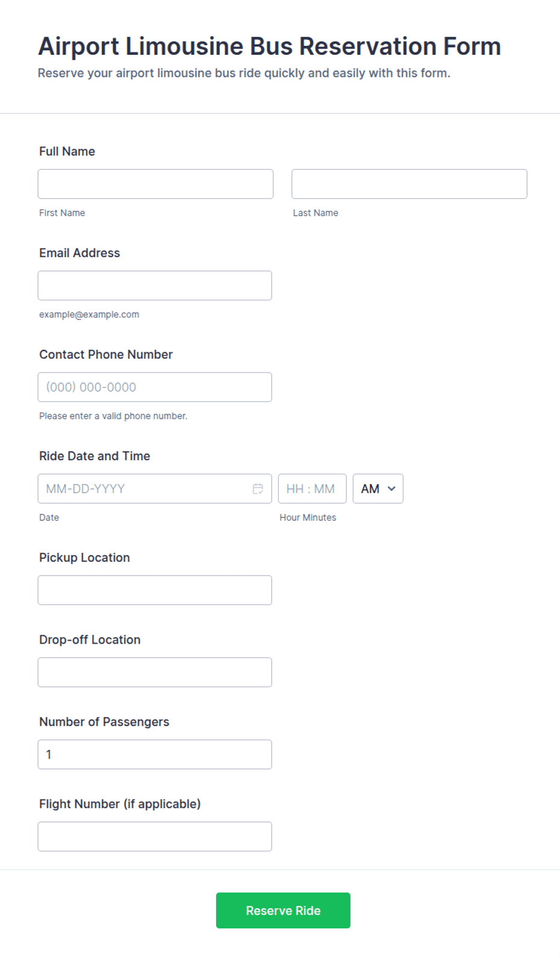
Task: Click the Drop-off Location text box
Action: click(155, 673)
